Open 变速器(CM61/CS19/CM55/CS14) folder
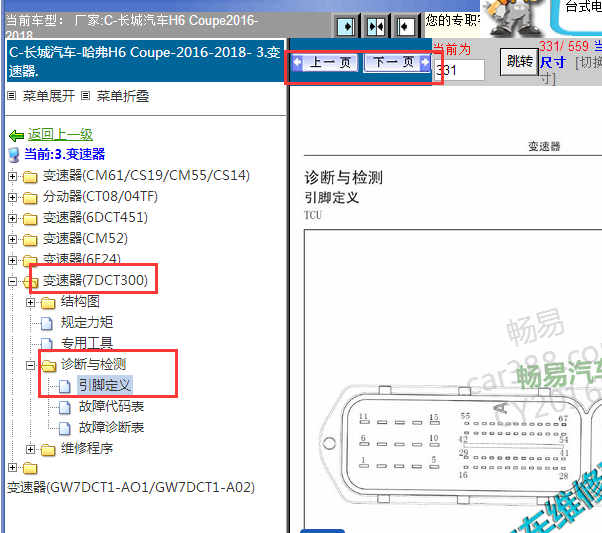The image size is (602, 533). tap(146, 175)
